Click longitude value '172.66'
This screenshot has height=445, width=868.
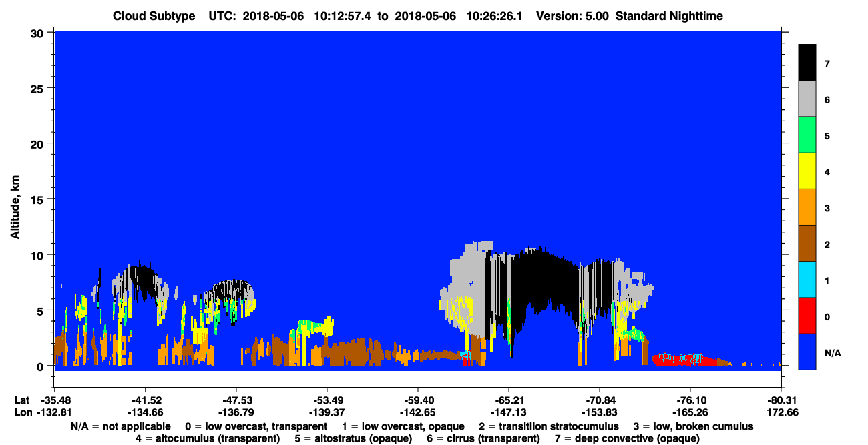click(x=781, y=412)
